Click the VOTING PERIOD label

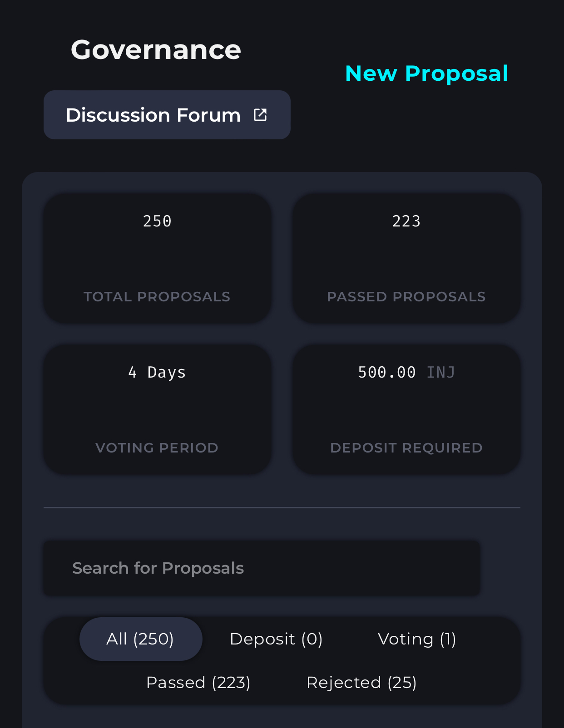(x=157, y=448)
